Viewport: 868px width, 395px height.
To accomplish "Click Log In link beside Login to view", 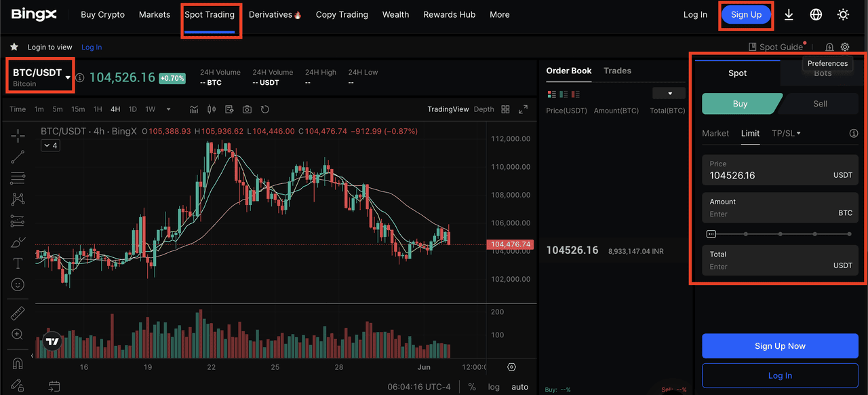I will tap(92, 47).
